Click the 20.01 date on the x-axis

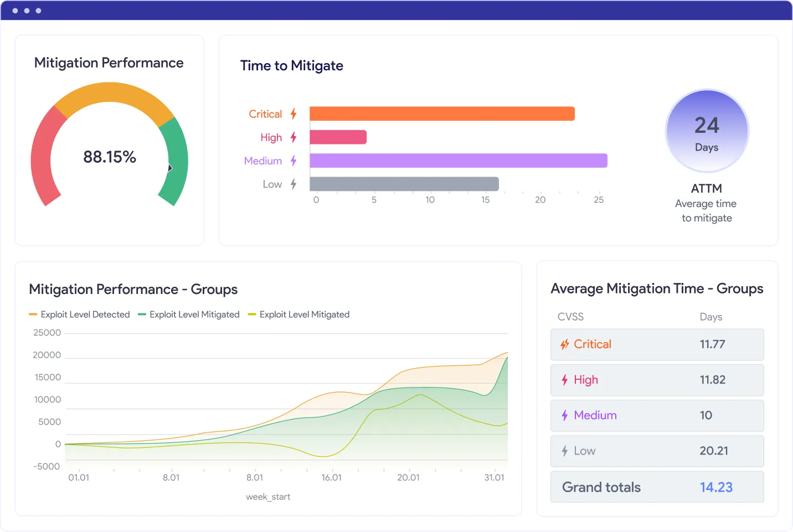coord(409,477)
